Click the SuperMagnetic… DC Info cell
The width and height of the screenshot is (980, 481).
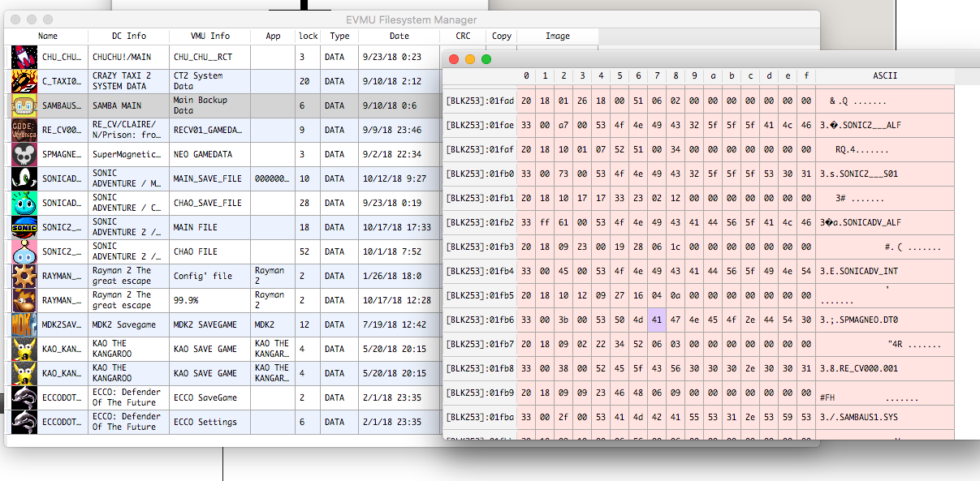pos(129,154)
